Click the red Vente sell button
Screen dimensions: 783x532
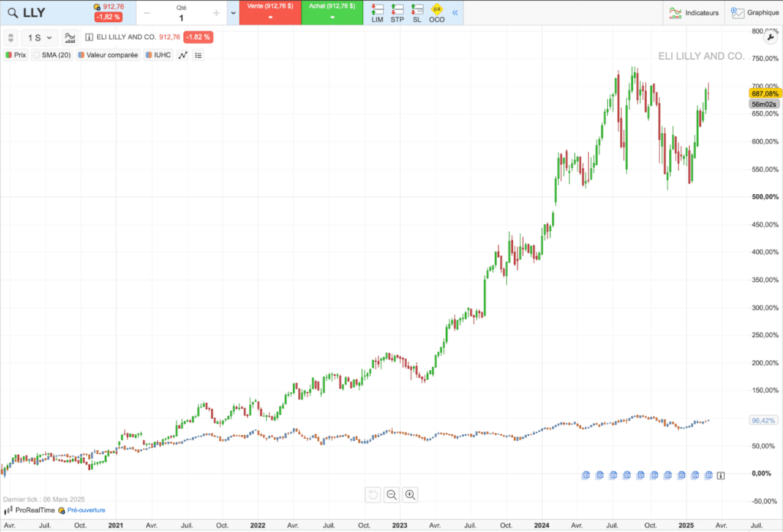(x=270, y=12)
